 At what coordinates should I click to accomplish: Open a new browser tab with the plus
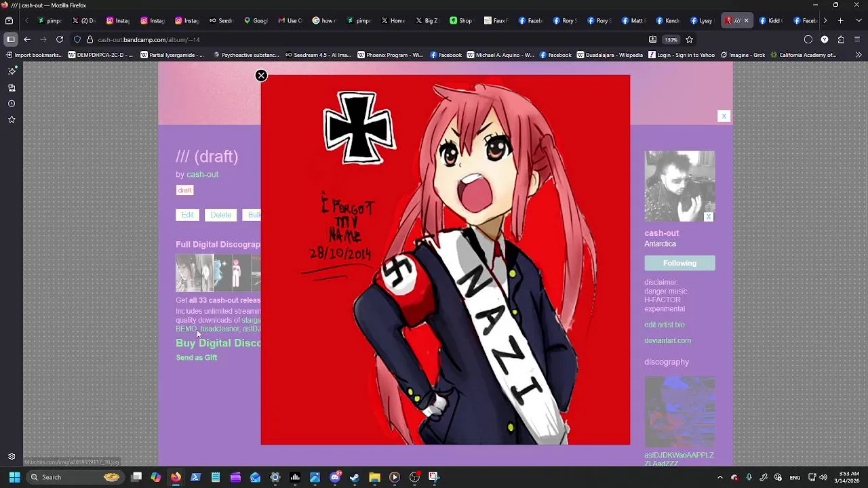tap(840, 20)
